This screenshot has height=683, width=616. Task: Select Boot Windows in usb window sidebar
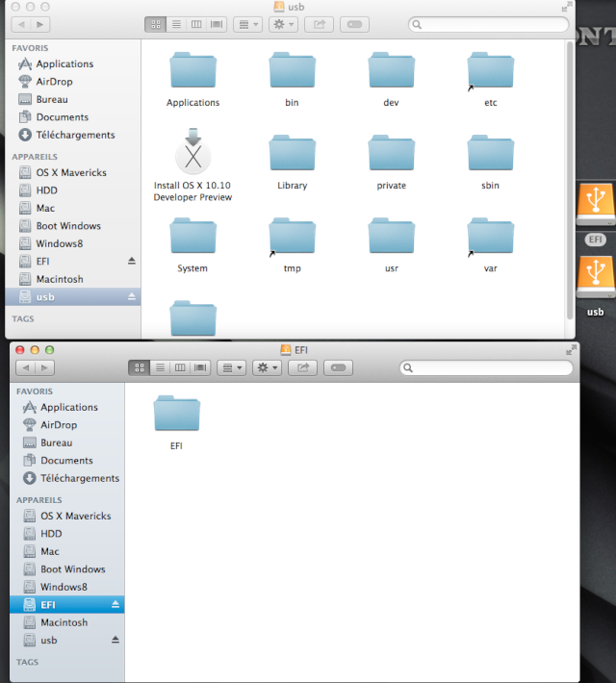point(73,226)
